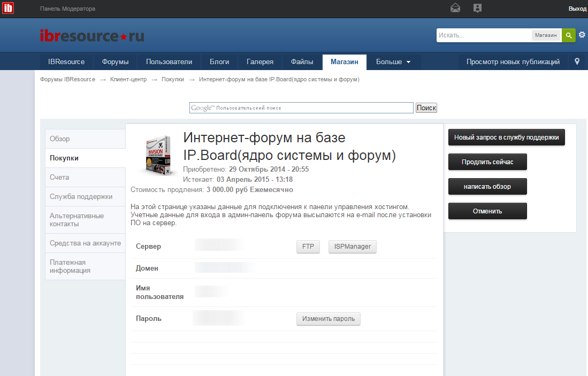Click Форумы IBResource breadcrumb
The image size is (588, 376).
(x=67, y=80)
